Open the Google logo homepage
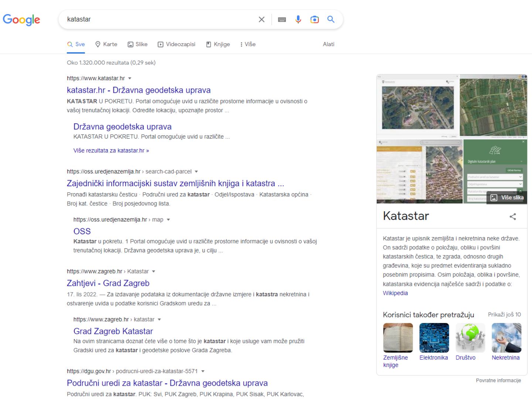 (x=21, y=20)
